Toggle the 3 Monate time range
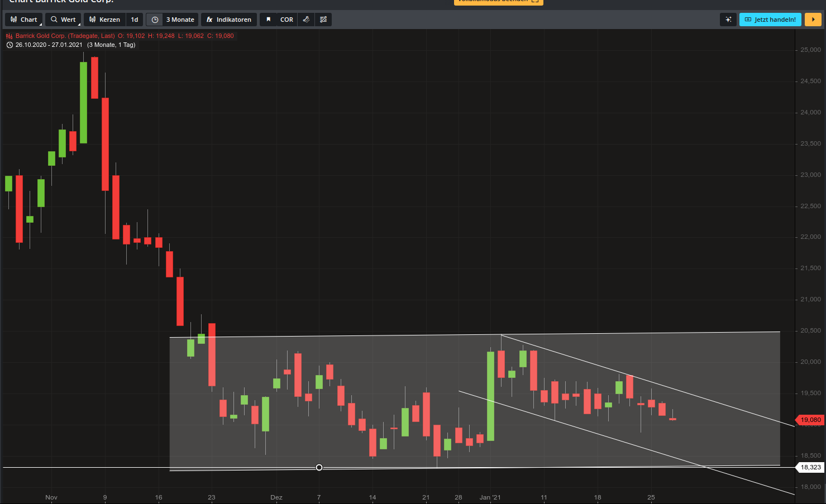The image size is (826, 504). pos(180,19)
